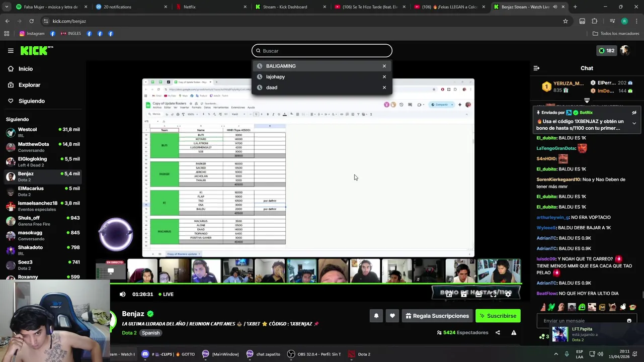Hide the pinned BotRix message
This screenshot has height=362, width=644.
click(634, 113)
